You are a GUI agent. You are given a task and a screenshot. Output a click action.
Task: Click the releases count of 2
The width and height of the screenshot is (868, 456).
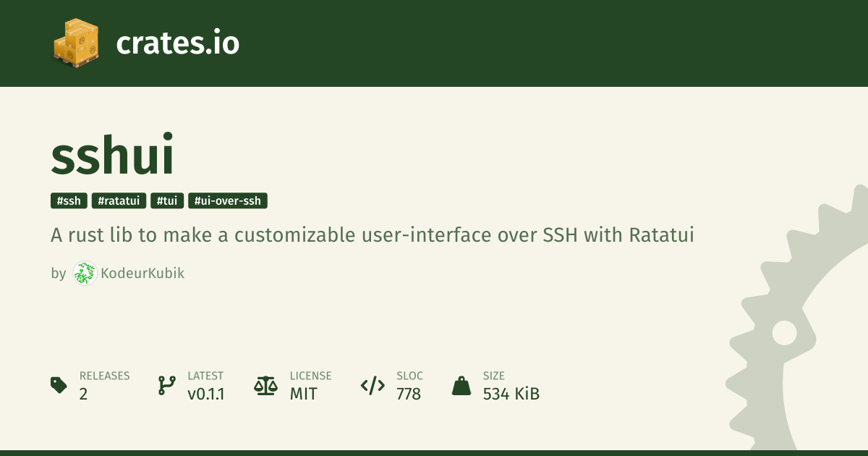click(x=84, y=394)
